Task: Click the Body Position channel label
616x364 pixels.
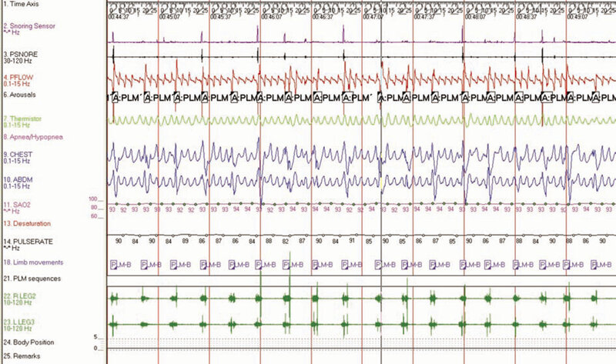Action: point(28,342)
